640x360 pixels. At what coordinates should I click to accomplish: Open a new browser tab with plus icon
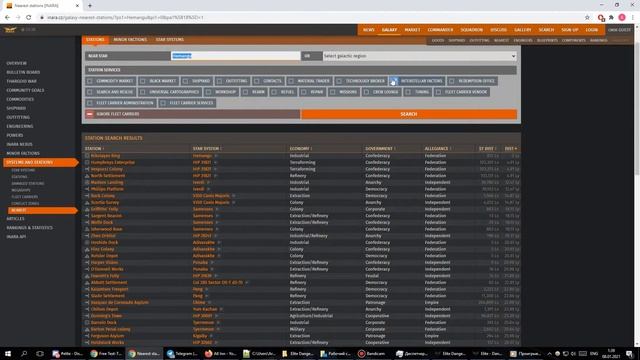(90, 6)
